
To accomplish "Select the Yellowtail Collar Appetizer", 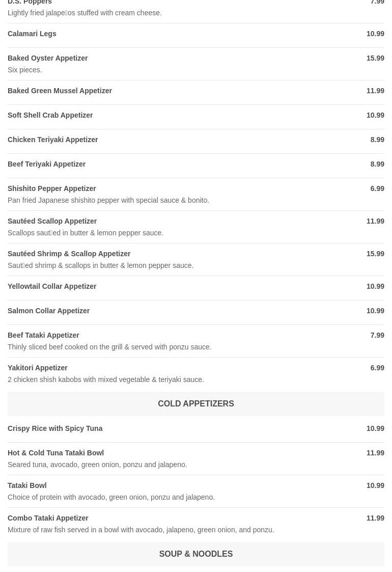I will click(52, 286).
